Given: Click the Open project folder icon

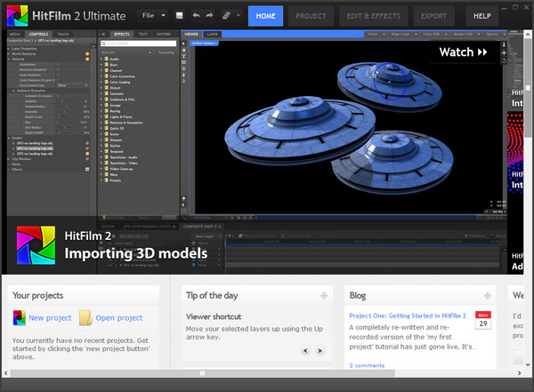Looking at the screenshot, I should tap(85, 317).
